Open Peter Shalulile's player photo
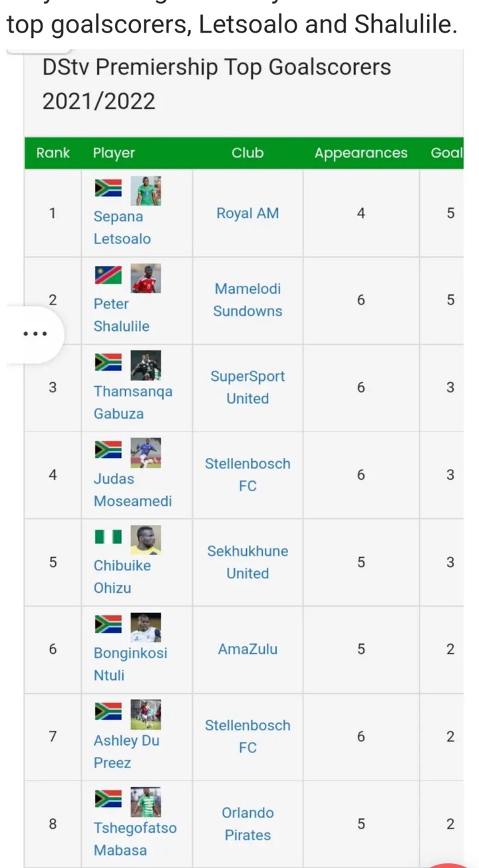Screen dimensions: 479x868 (x=145, y=278)
